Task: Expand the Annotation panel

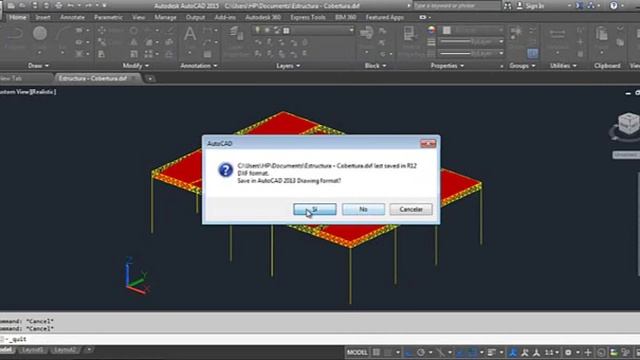Action: pos(199,66)
